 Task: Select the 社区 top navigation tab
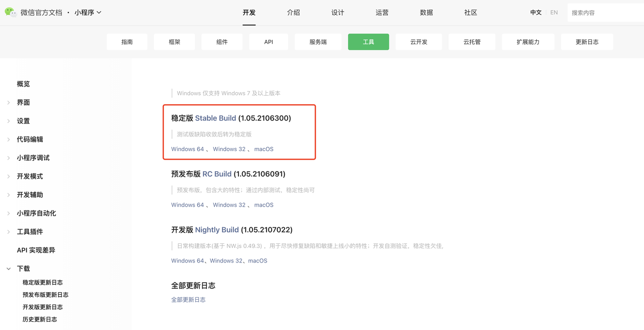470,13
